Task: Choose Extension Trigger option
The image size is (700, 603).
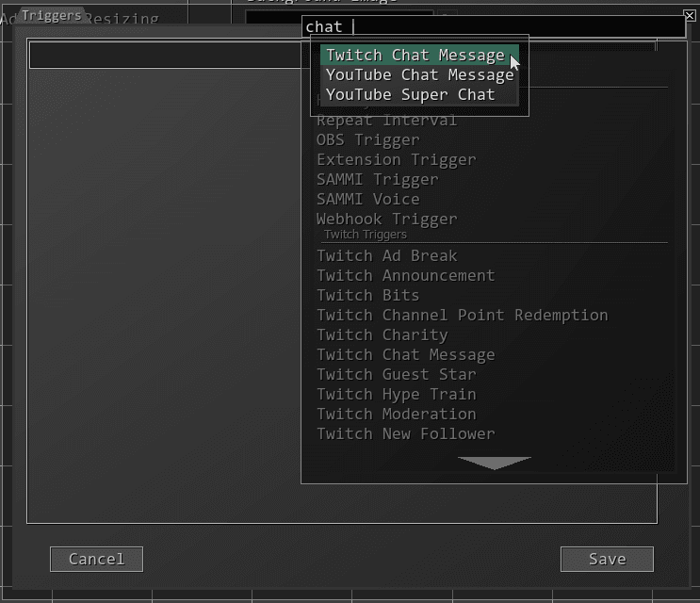Action: pos(397,160)
